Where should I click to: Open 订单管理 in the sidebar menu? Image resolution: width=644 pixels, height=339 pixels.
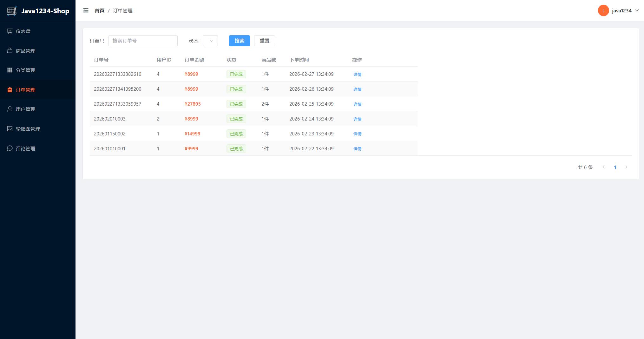25,90
